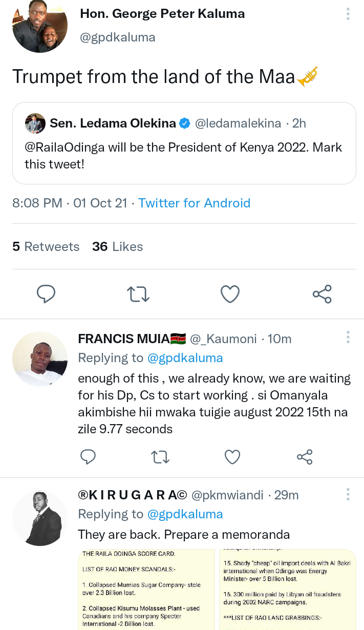Reply to Francis Muia's comment

[x=89, y=456]
